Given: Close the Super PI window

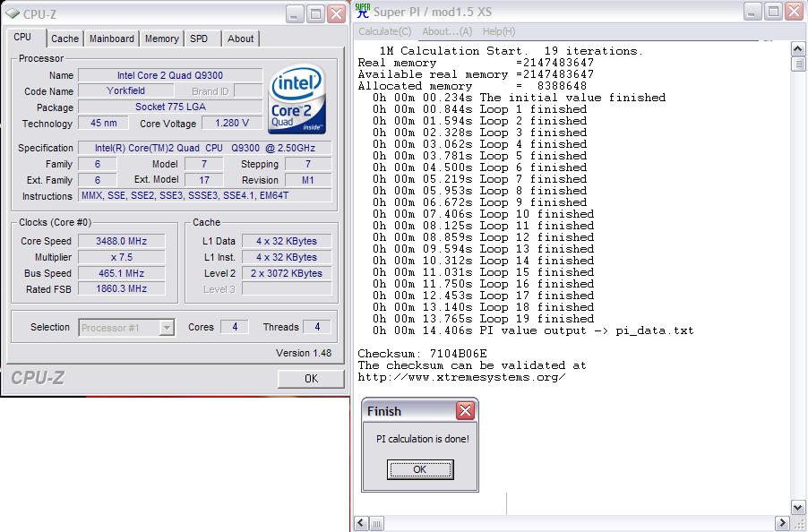Looking at the screenshot, I should (x=794, y=12).
